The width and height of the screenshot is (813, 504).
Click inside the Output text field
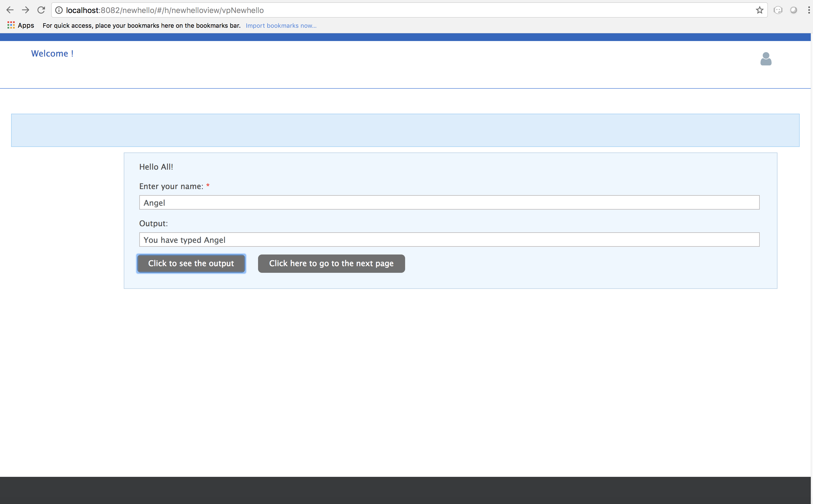449,240
